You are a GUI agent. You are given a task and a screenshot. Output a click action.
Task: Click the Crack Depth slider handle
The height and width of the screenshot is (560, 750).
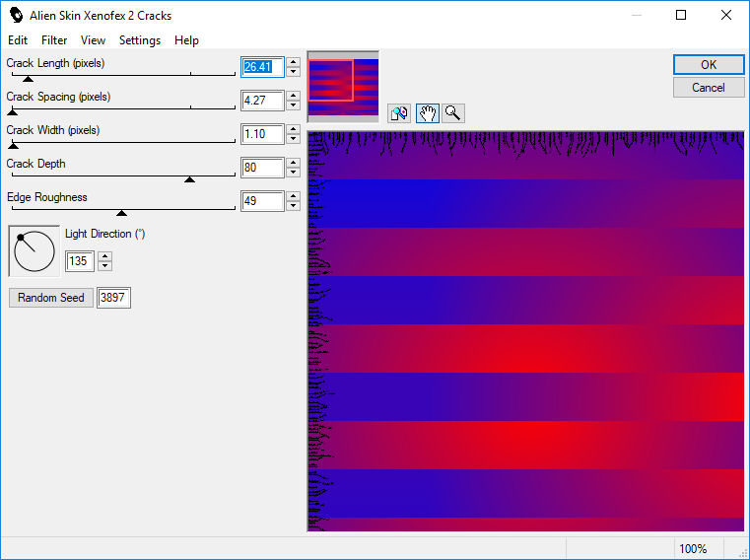[x=190, y=179]
